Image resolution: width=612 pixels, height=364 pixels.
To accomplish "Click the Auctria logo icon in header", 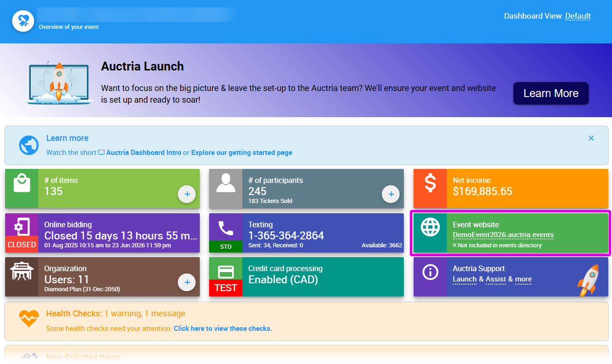I will (x=23, y=21).
